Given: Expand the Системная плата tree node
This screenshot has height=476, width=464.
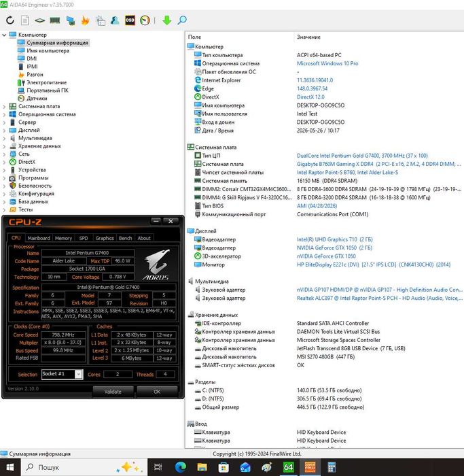Looking at the screenshot, I should coord(4,107).
